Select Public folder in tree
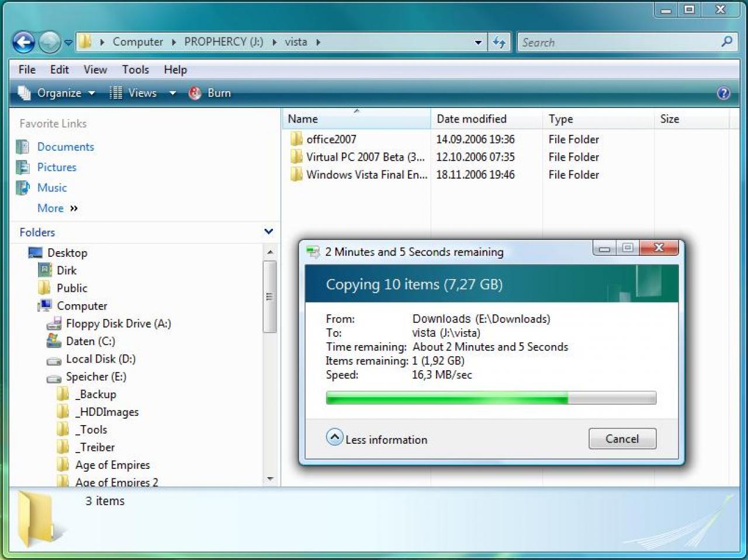Viewport: 748px width, 560px height. tap(72, 288)
